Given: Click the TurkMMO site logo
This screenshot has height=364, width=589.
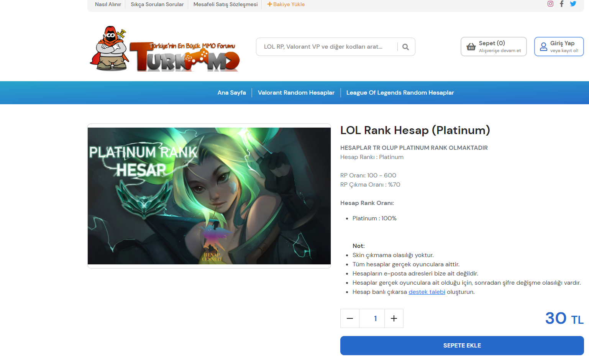Looking at the screenshot, I should click(x=165, y=49).
